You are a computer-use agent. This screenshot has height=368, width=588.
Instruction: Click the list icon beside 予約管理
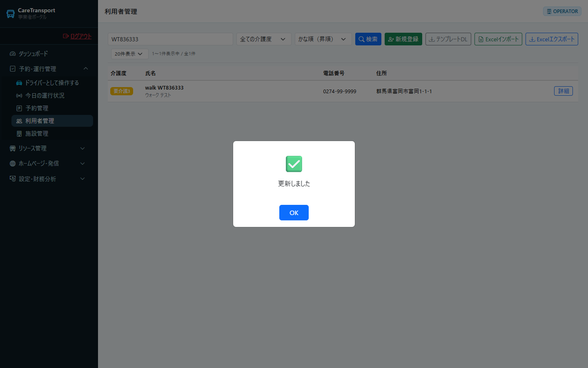tap(19, 108)
